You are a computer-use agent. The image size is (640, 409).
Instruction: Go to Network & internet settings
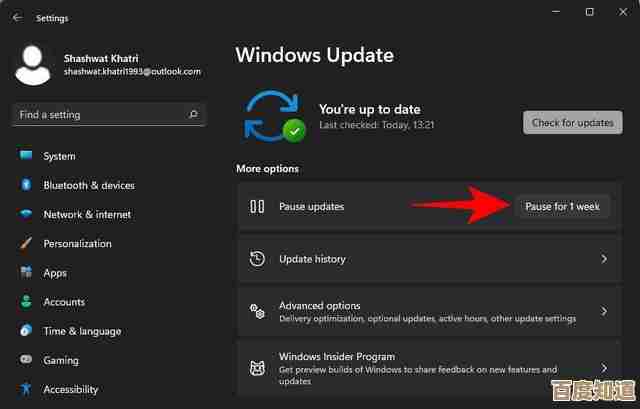(87, 214)
